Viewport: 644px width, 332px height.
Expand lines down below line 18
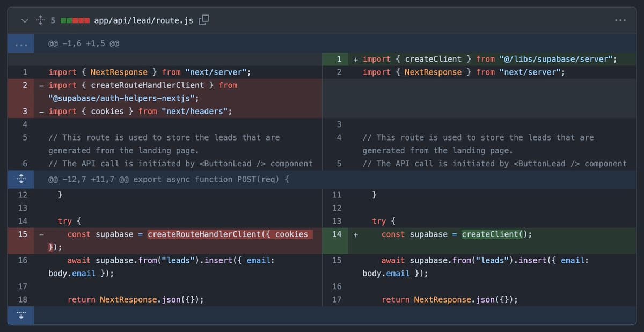pyautogui.click(x=20, y=315)
